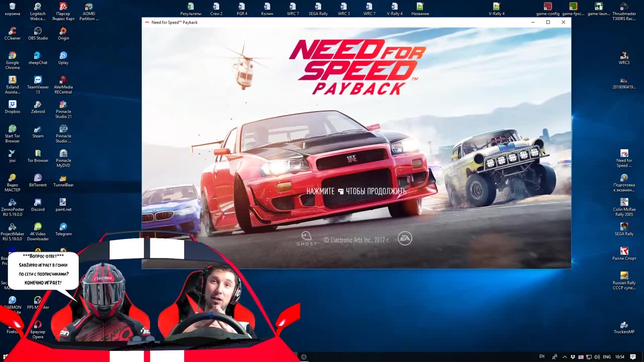Open AVerMedia RECentral icon
Screen dimensions: 644x362
[63, 85]
